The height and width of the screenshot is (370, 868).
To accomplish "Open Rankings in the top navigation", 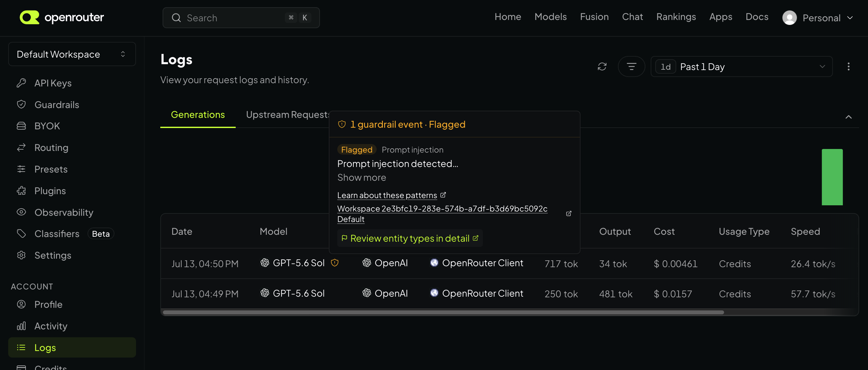I will 676,17.
